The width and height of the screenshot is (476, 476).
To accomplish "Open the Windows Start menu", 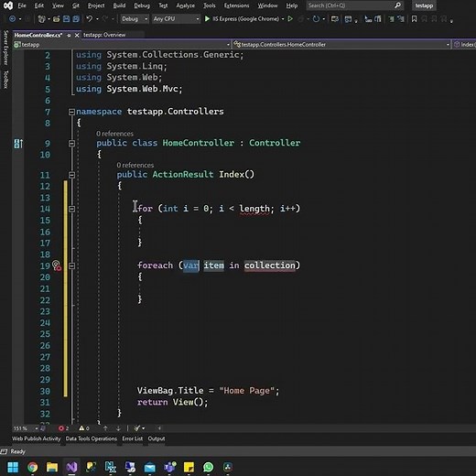I will (x=13, y=467).
